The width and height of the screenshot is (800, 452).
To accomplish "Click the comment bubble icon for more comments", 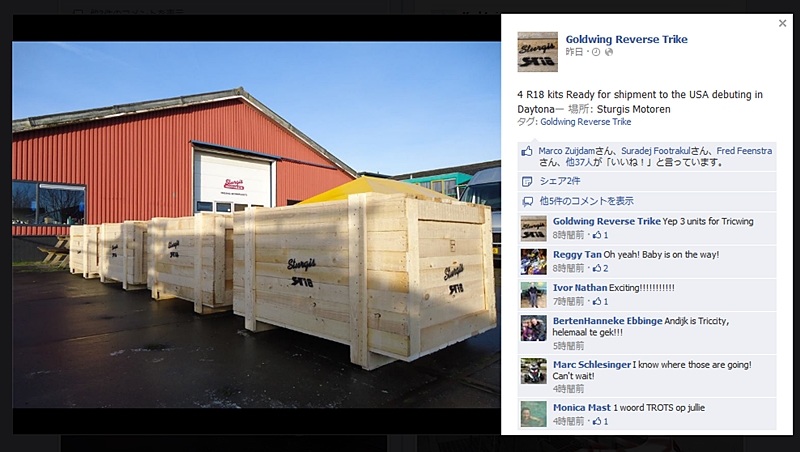I will tap(527, 202).
